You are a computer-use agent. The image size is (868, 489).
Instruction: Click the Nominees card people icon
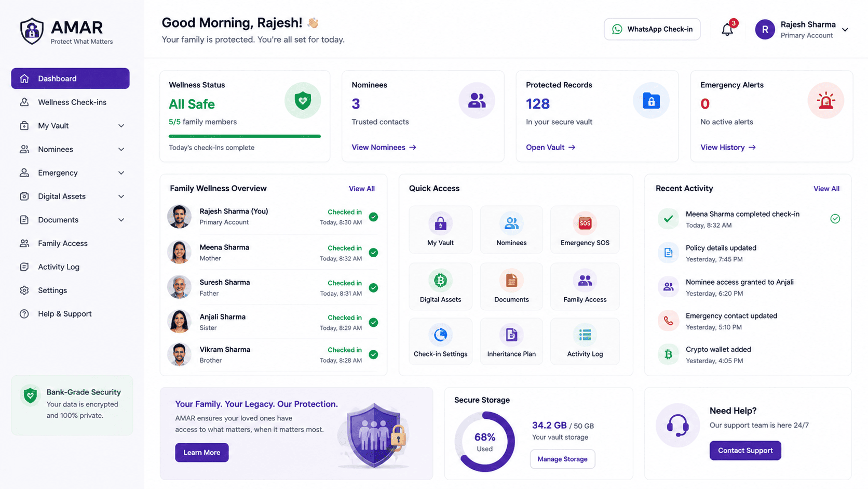coord(477,100)
